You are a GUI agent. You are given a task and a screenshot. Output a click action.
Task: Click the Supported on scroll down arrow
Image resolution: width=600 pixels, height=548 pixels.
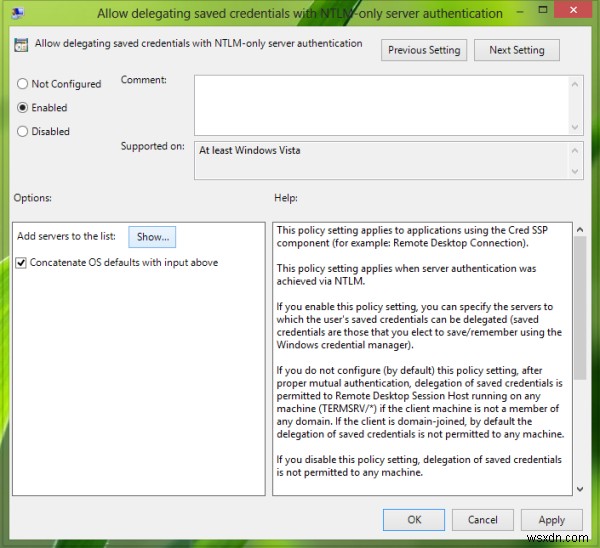point(575,171)
